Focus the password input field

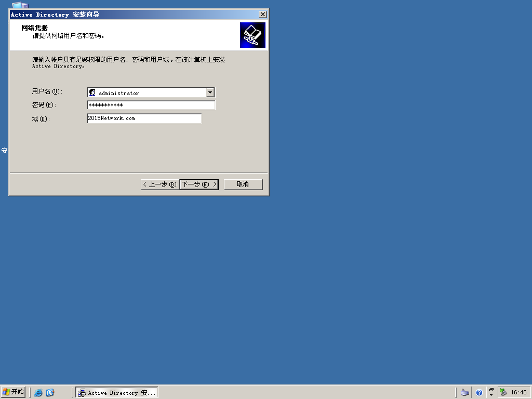coord(151,105)
